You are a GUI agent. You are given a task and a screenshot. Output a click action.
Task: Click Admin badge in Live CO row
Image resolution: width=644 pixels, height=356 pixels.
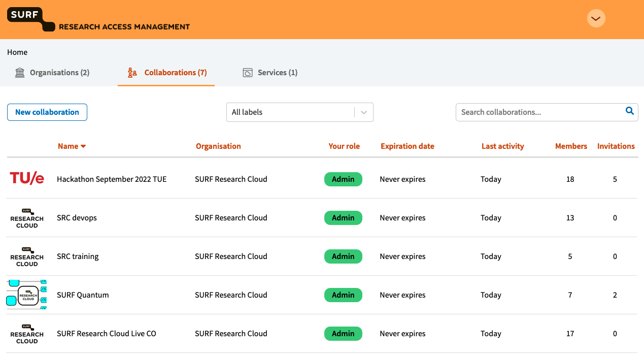click(343, 334)
